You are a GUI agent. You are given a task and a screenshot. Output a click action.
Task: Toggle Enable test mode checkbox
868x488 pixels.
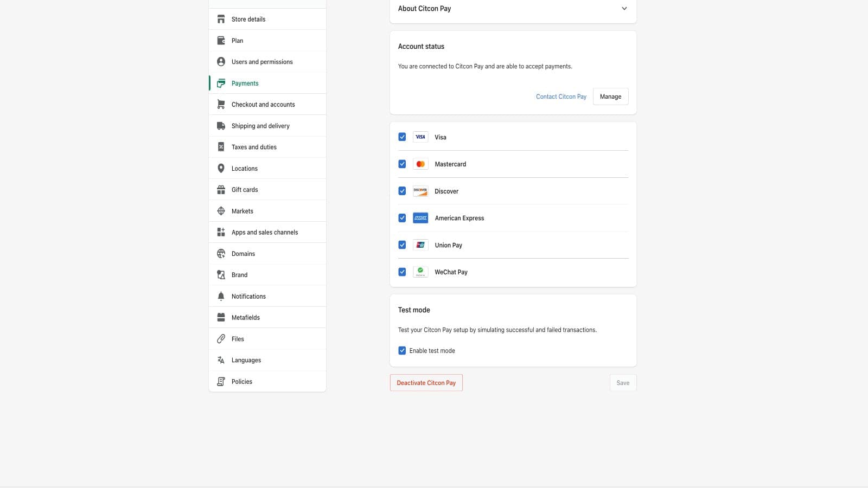coord(402,350)
